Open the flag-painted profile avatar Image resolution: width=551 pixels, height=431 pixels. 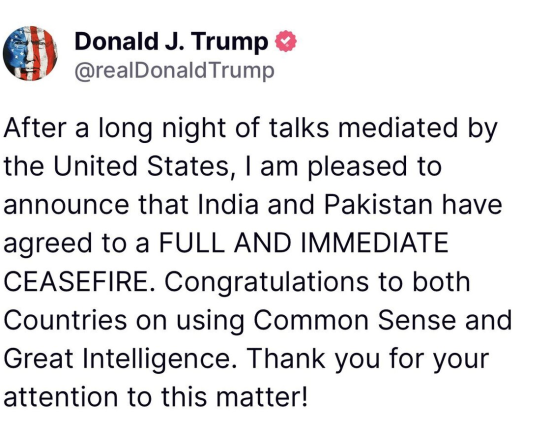pos(30,53)
